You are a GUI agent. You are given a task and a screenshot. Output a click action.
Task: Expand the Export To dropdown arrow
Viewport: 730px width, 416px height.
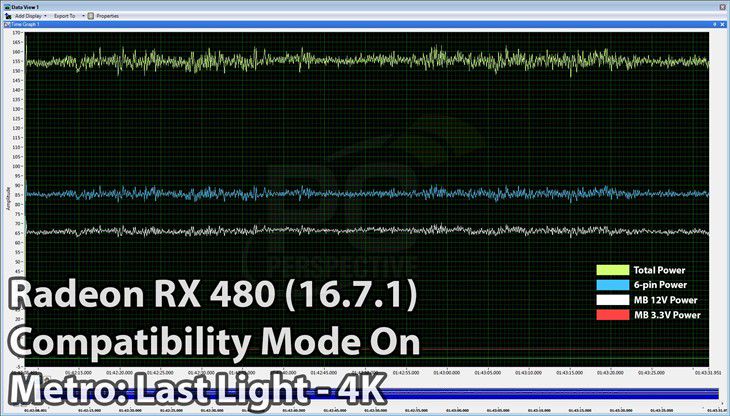(83, 16)
